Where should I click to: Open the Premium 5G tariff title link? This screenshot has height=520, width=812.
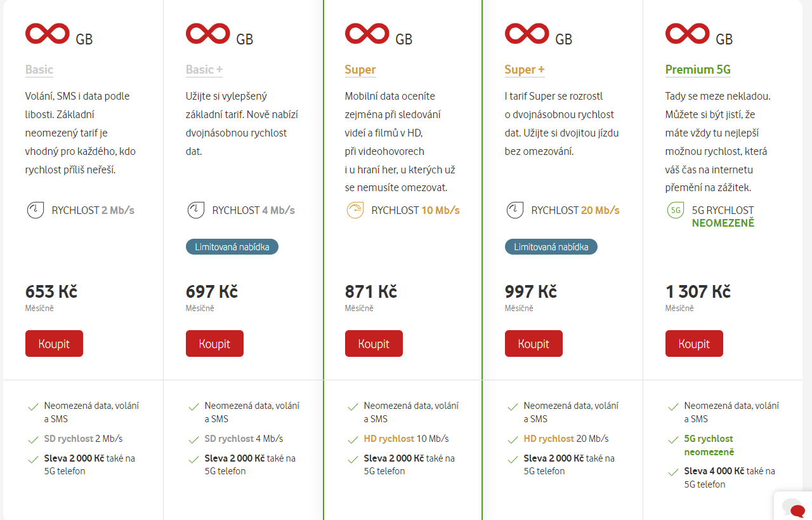tap(698, 70)
